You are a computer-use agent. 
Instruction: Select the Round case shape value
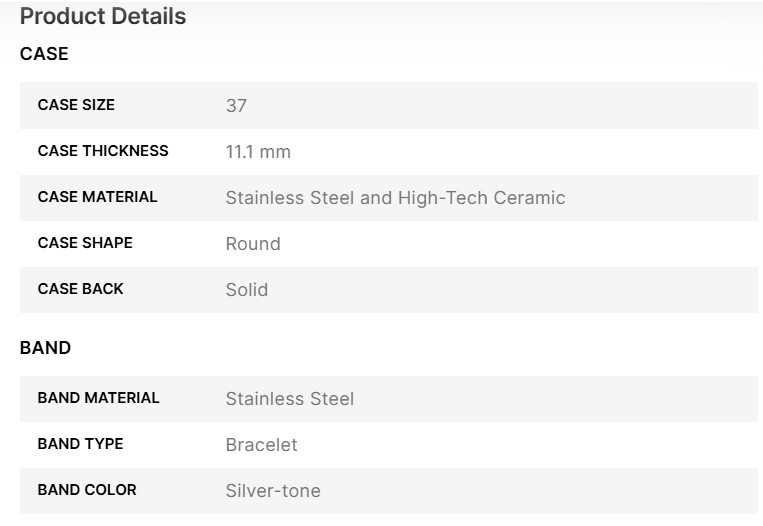253,244
